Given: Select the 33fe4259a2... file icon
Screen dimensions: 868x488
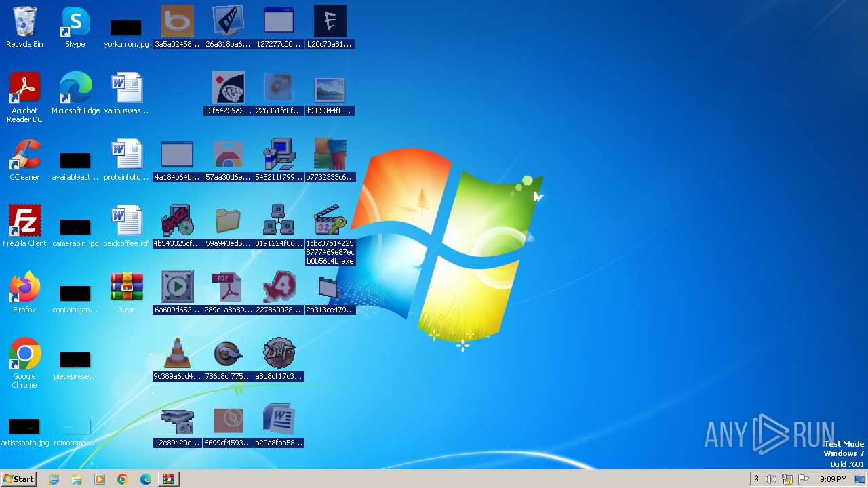Looking at the screenshot, I should 229,88.
